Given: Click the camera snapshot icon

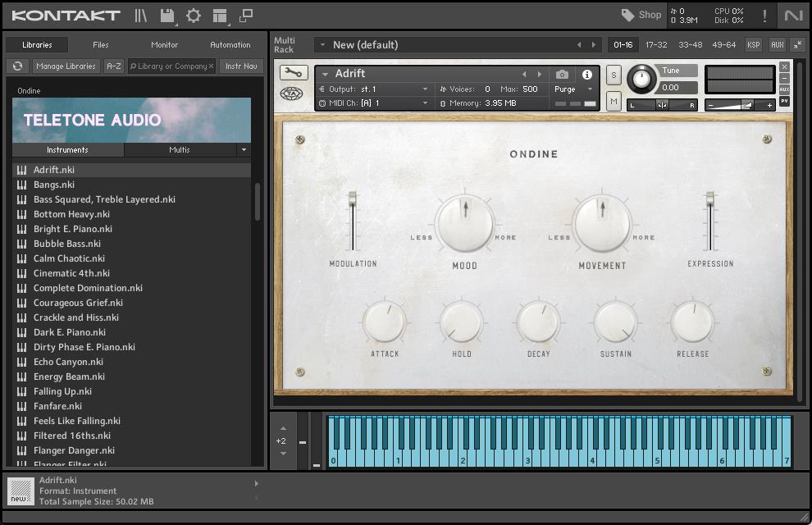Looking at the screenshot, I should point(562,75).
